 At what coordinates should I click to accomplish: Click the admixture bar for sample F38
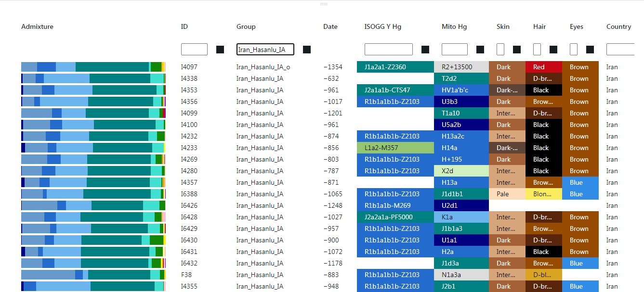pyautogui.click(x=93, y=275)
